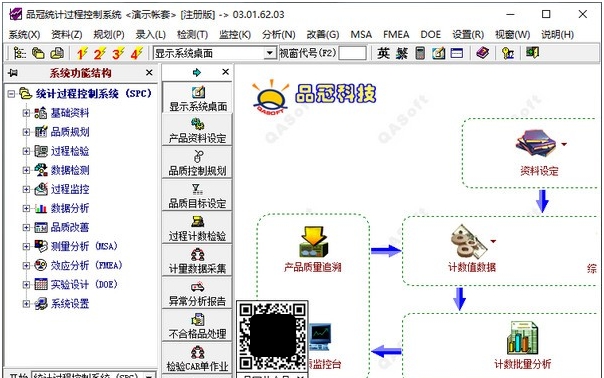Expand the 品质规划 tree node
The height and width of the screenshot is (378, 604).
pyautogui.click(x=26, y=132)
